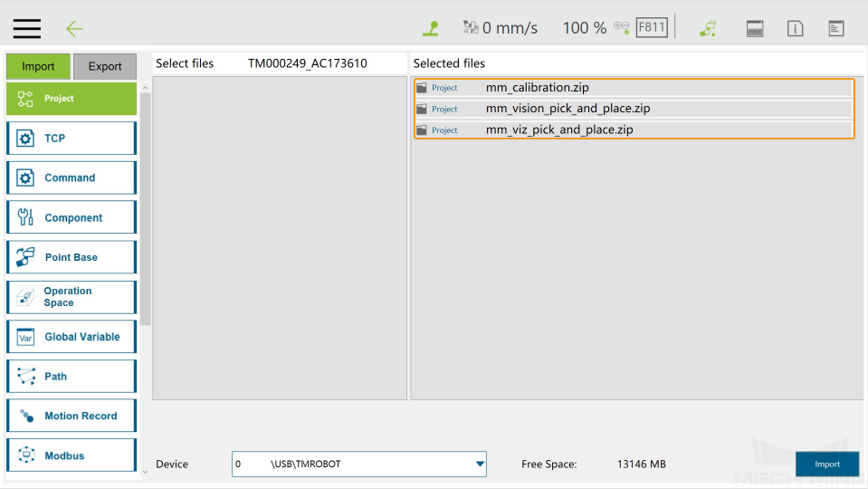Viewport: 868px width, 489px height.
Task: Click the Command gear icon
Action: [25, 177]
